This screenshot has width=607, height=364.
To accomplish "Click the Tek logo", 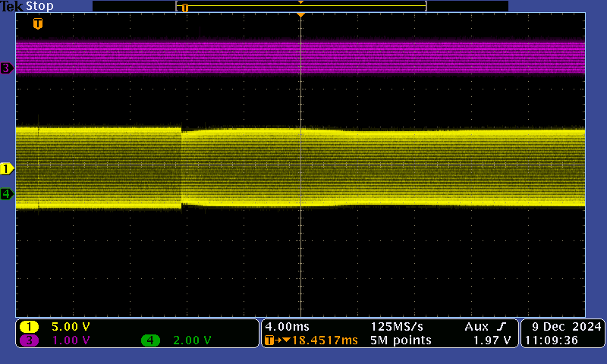I will click(11, 6).
